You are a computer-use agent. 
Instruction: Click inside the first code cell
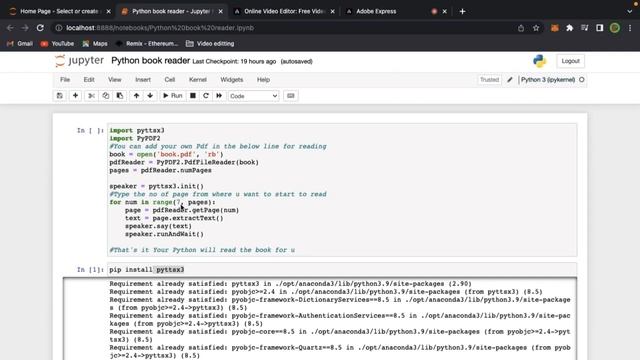coord(342,190)
